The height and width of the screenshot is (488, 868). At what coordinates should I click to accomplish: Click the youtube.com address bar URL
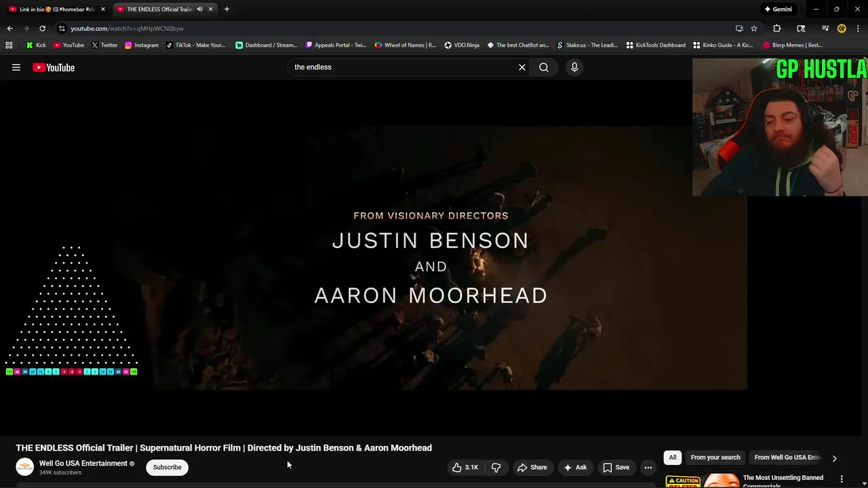127,28
